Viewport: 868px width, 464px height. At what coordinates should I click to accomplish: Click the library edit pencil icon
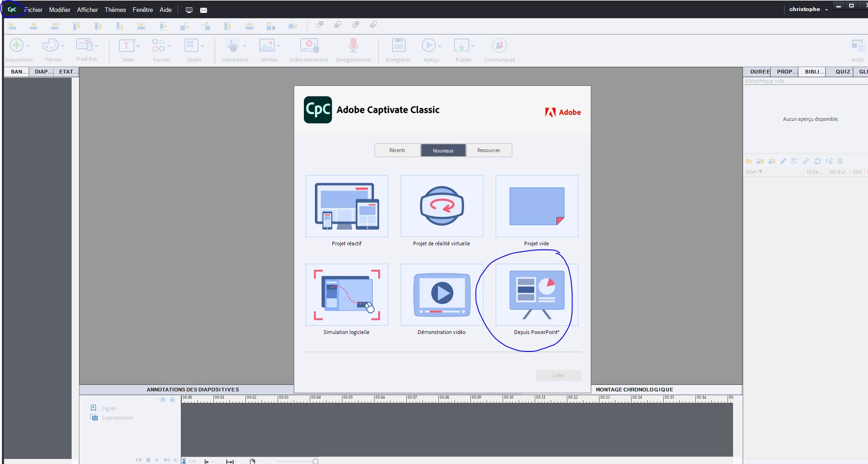[783, 161]
